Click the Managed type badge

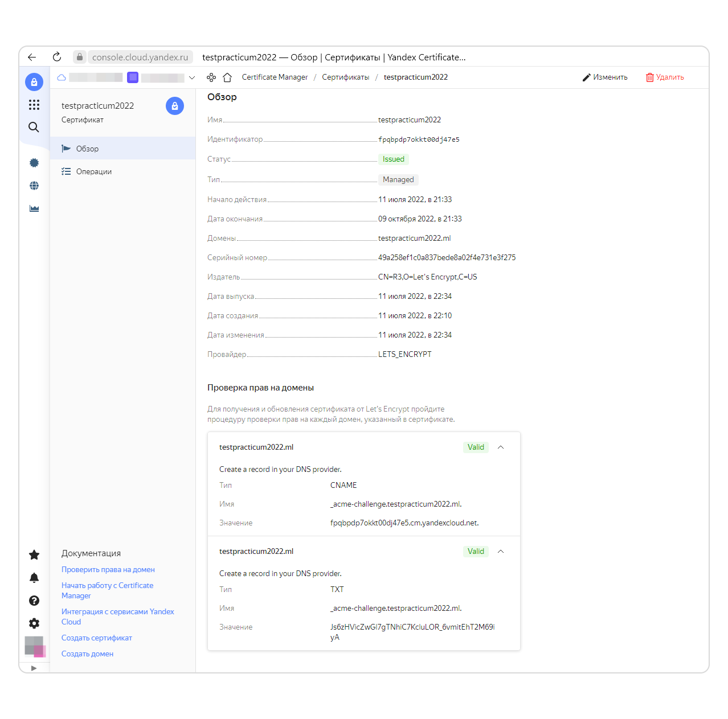[398, 180]
